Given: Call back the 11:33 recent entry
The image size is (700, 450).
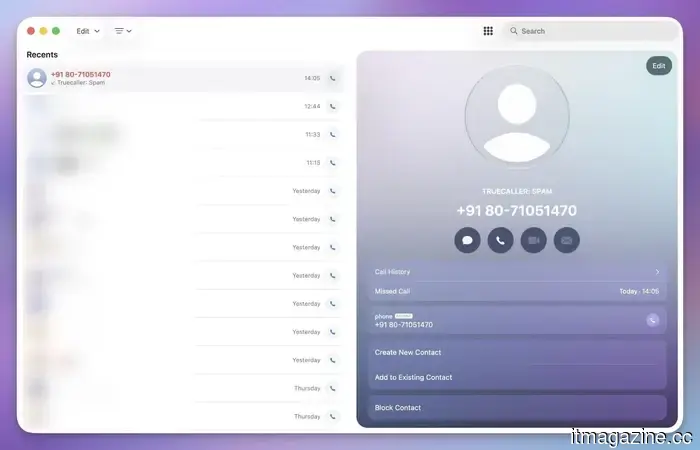Looking at the screenshot, I should point(333,134).
